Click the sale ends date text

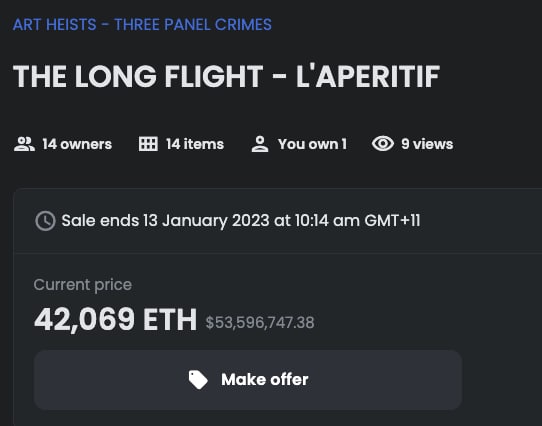241,221
